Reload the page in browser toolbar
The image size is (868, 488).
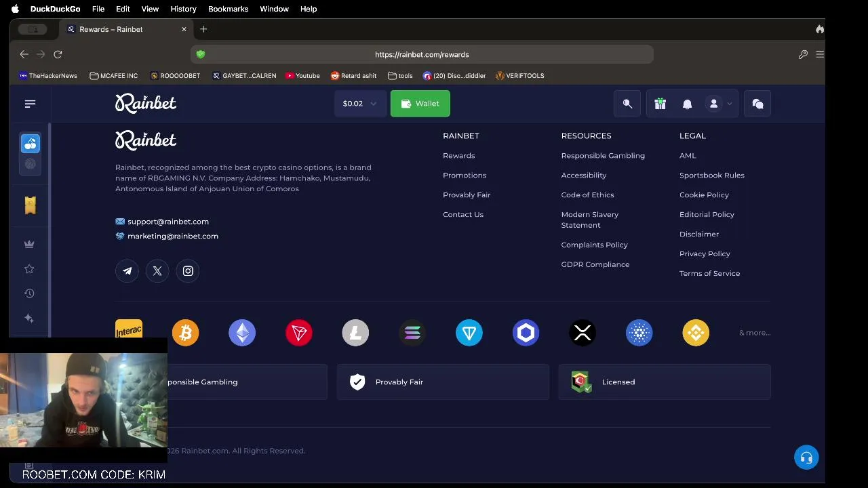[x=58, y=54]
